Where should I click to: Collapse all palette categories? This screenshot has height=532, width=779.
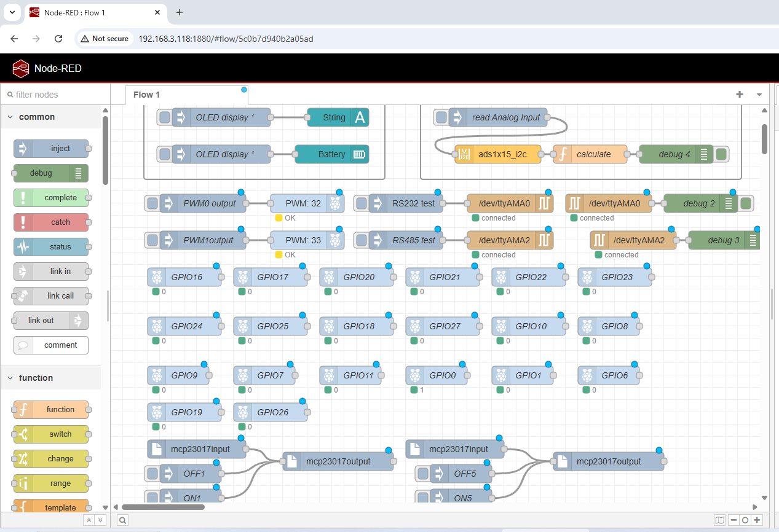(x=89, y=520)
